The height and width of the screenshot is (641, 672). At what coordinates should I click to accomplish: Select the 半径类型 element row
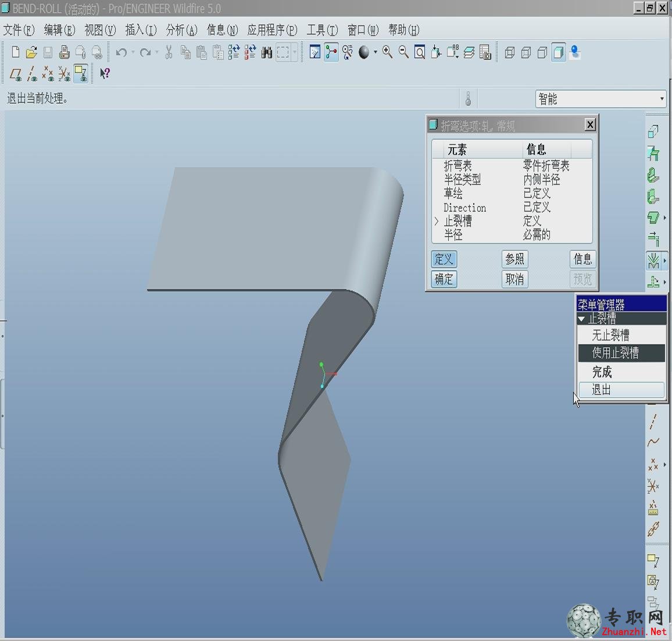[x=512, y=180]
